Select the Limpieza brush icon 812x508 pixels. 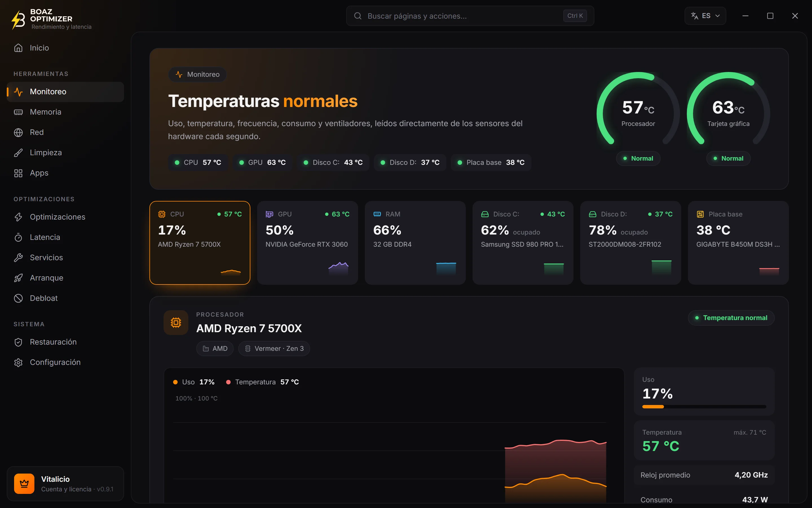point(18,152)
